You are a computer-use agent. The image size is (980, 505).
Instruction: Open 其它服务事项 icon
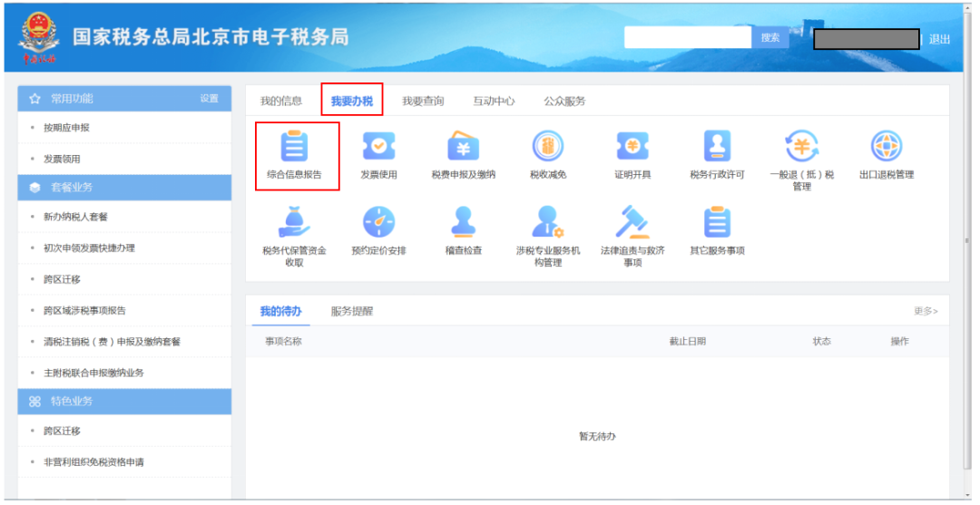pyautogui.click(x=717, y=222)
